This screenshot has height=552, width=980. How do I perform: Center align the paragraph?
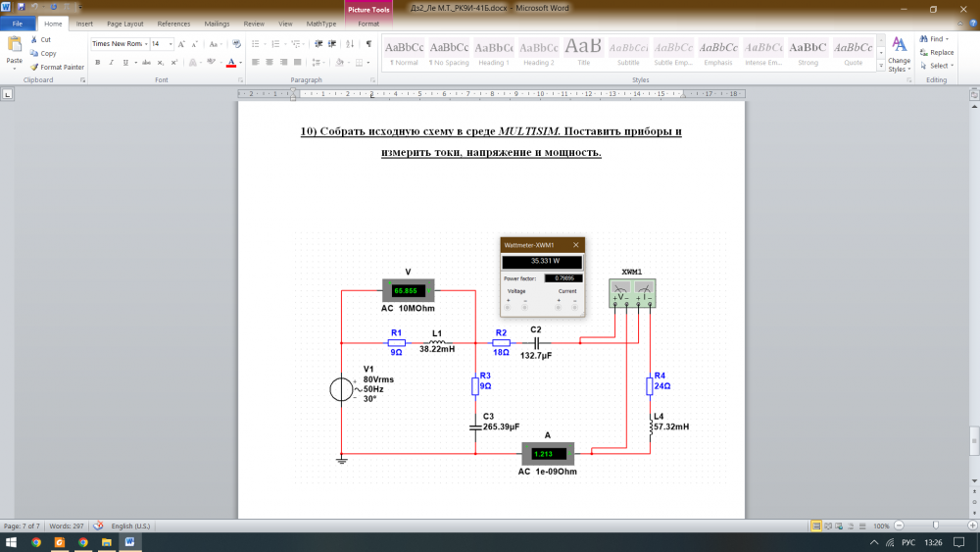[x=269, y=62]
